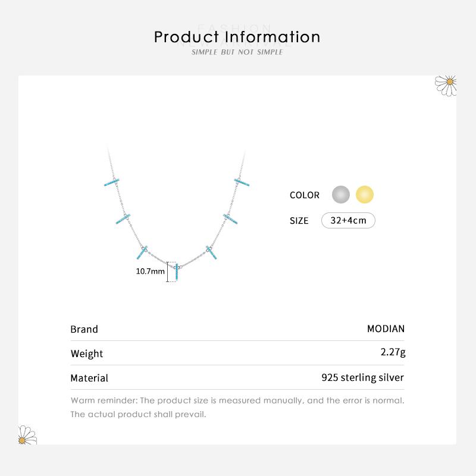Click the COLOR label
Viewport: 476px width, 476px height.
(x=305, y=195)
